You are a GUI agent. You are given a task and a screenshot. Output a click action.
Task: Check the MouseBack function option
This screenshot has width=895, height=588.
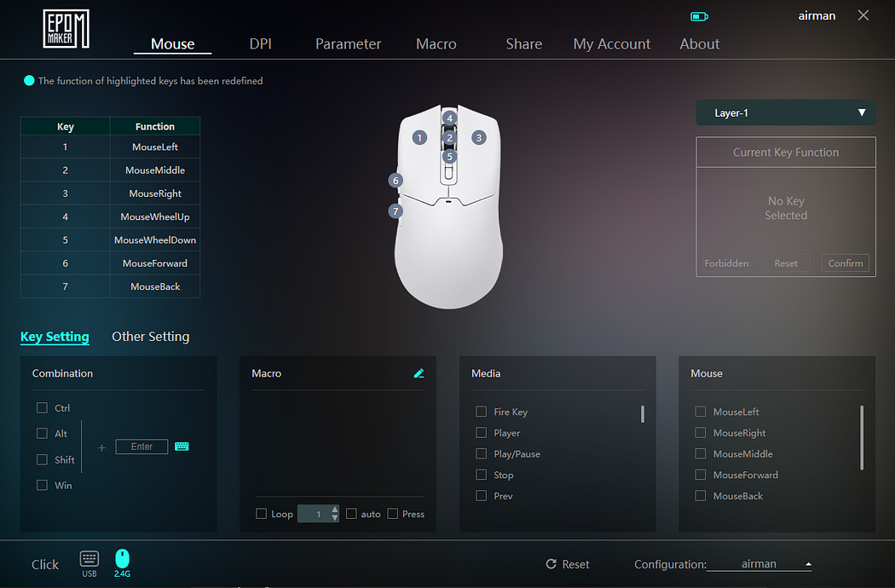[x=701, y=495]
